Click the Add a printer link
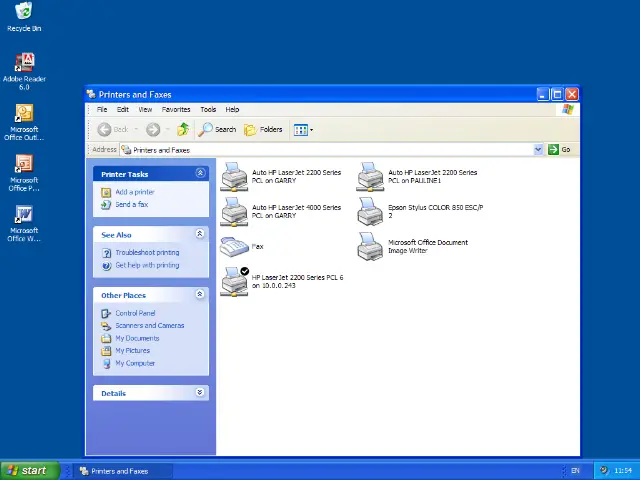The image size is (640, 480). pyautogui.click(x=135, y=192)
